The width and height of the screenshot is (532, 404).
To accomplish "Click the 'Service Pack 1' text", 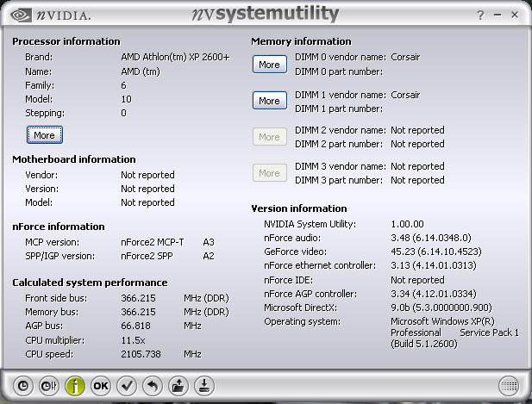I will point(490,333).
